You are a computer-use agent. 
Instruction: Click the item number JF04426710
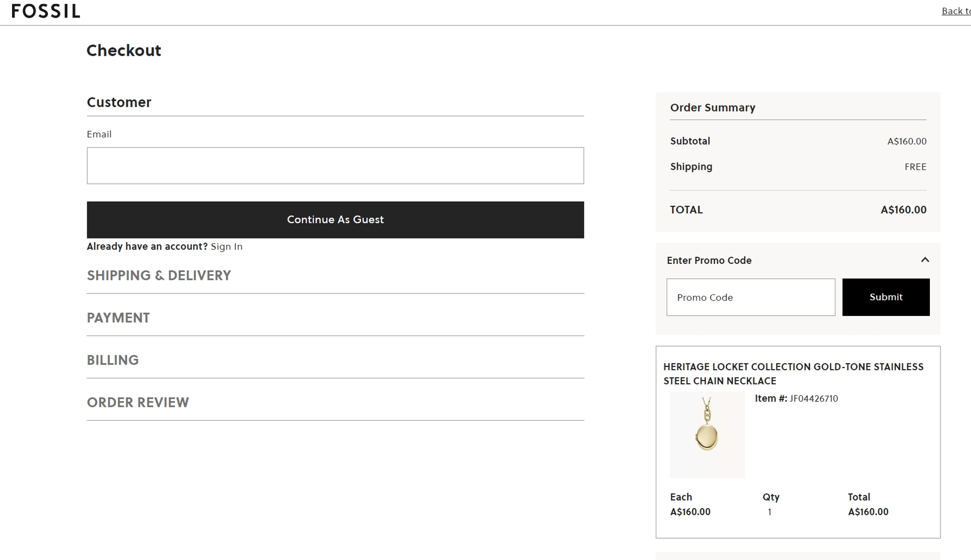814,398
